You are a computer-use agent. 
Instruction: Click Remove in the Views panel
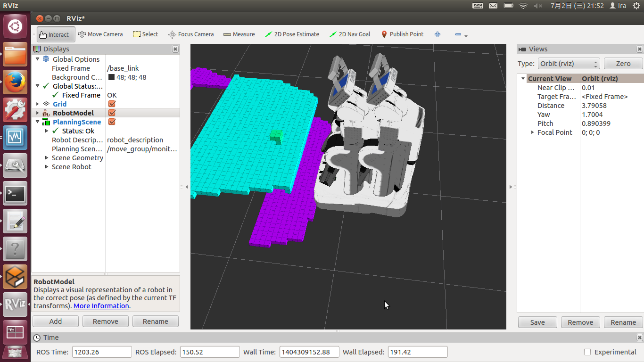pyautogui.click(x=580, y=322)
